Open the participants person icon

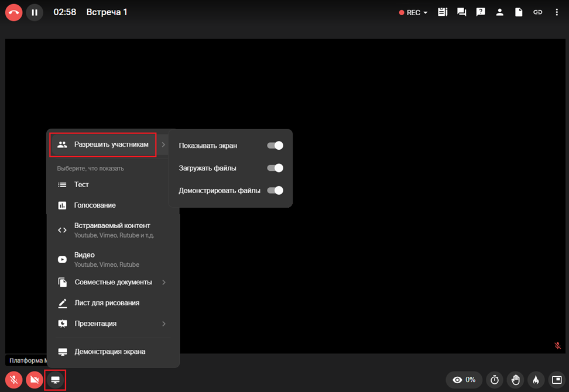tap(500, 12)
